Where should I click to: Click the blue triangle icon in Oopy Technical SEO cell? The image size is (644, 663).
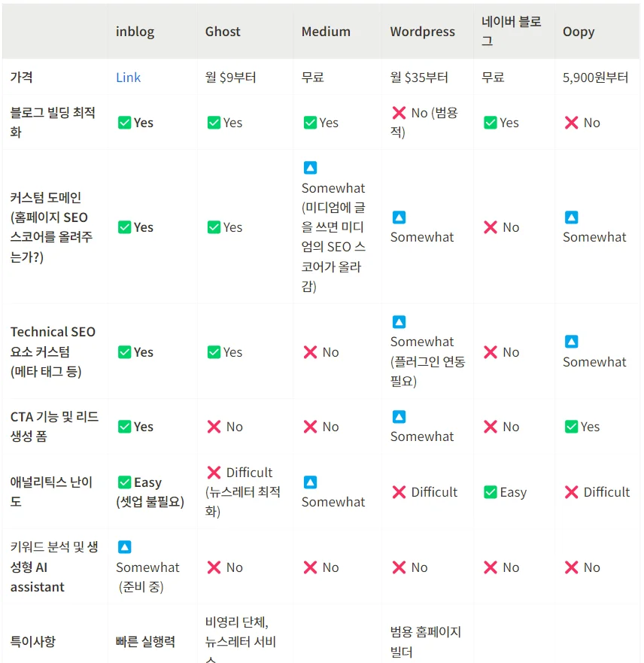click(x=572, y=342)
